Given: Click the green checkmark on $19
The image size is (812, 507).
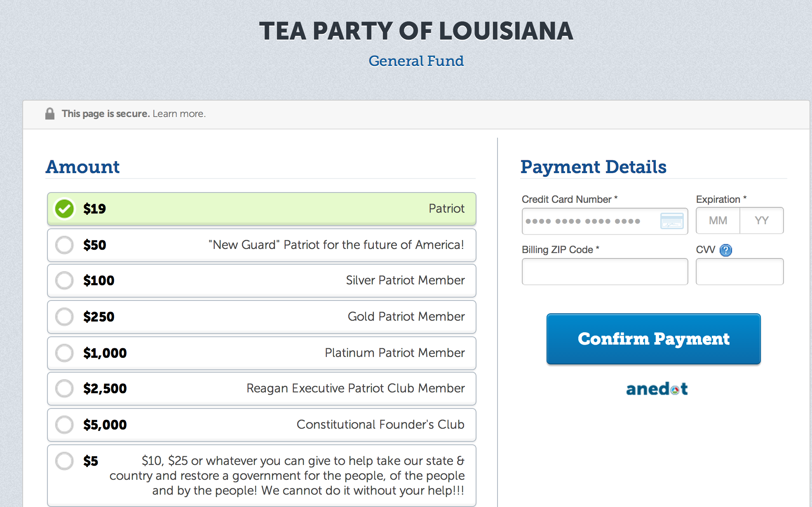Looking at the screenshot, I should click(65, 209).
